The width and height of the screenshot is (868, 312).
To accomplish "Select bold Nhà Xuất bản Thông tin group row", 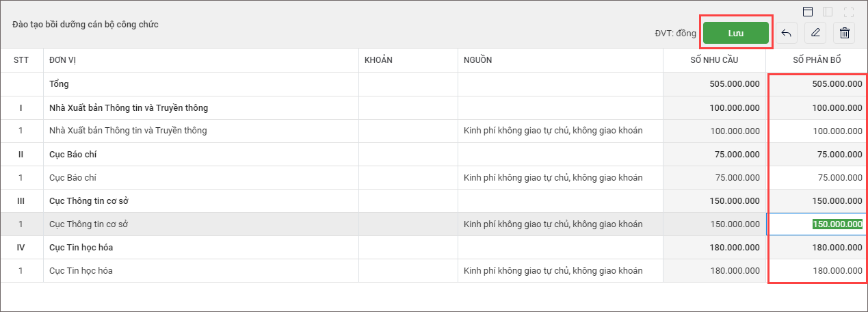I will point(129,107).
